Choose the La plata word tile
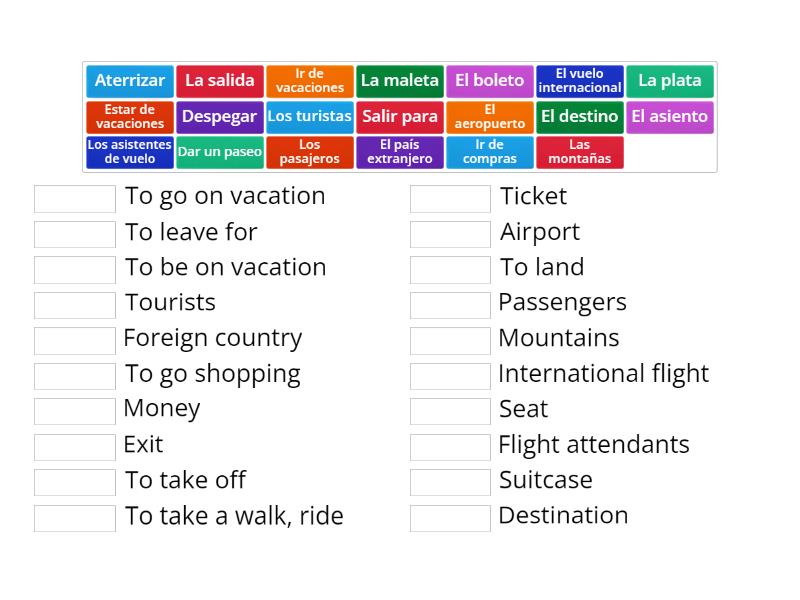The width and height of the screenshot is (800, 600). (670, 81)
